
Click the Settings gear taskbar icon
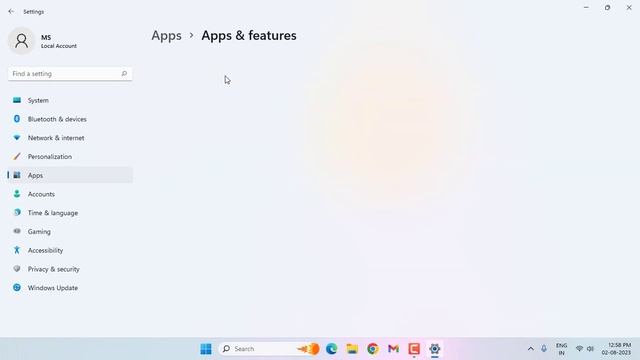435,349
